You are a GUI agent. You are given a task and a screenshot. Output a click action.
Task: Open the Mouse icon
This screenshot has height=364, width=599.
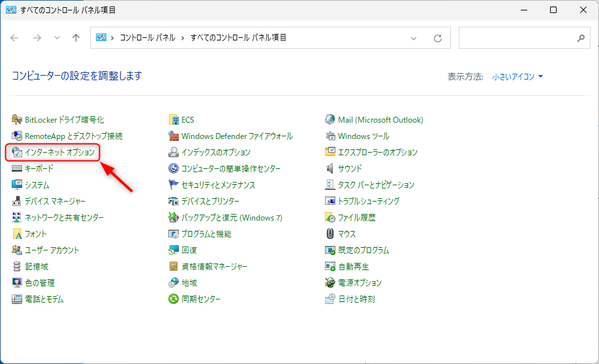pos(330,234)
